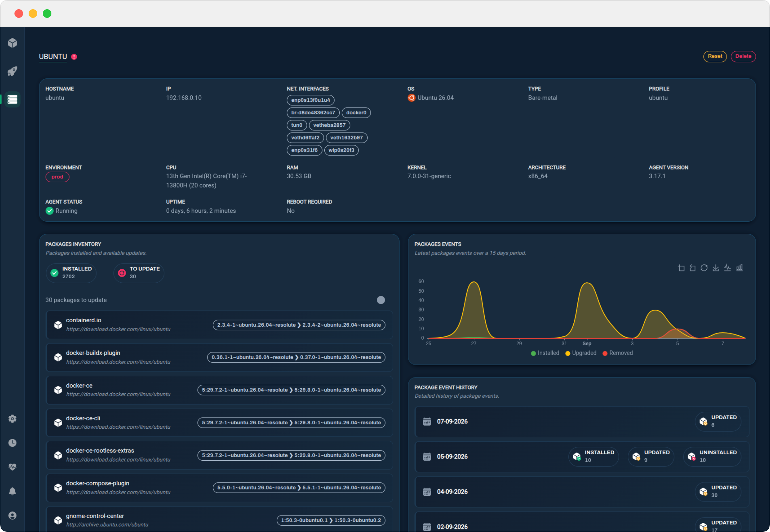The image size is (770, 532).
Task: Click calendar icon for 04-09-2026
Action: tap(427, 492)
